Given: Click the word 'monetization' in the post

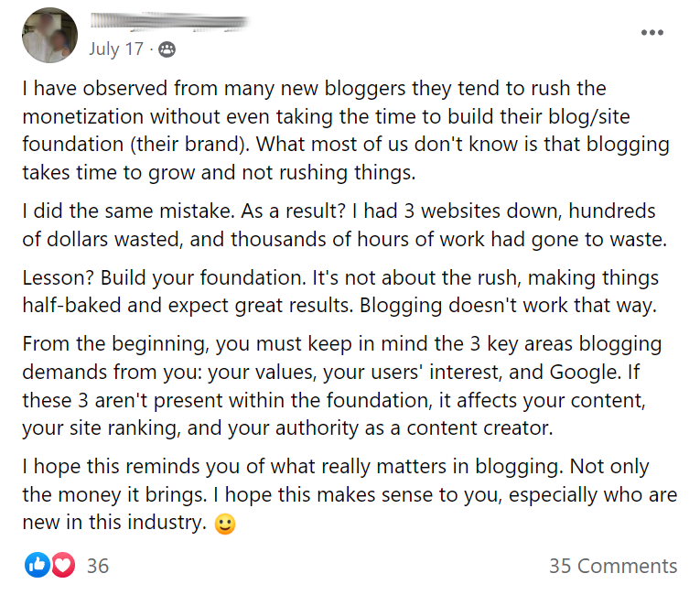Looking at the screenshot, I should 83,116.
